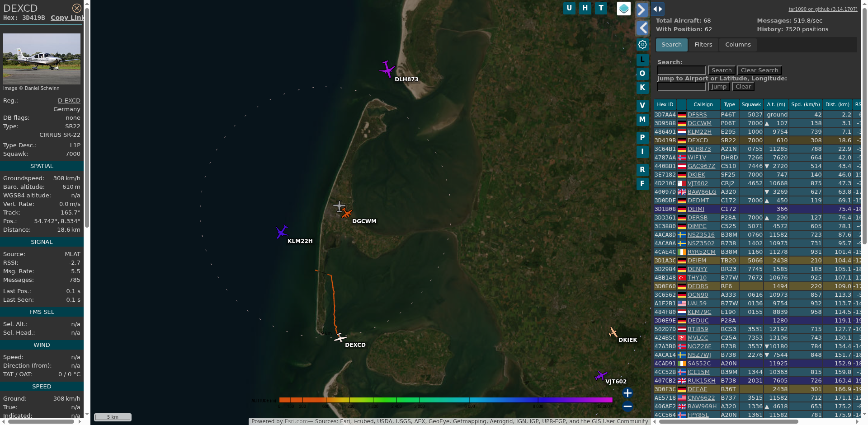This screenshot has width=868, height=425.
Task: Switch to the Filters tab
Action: coord(703,45)
